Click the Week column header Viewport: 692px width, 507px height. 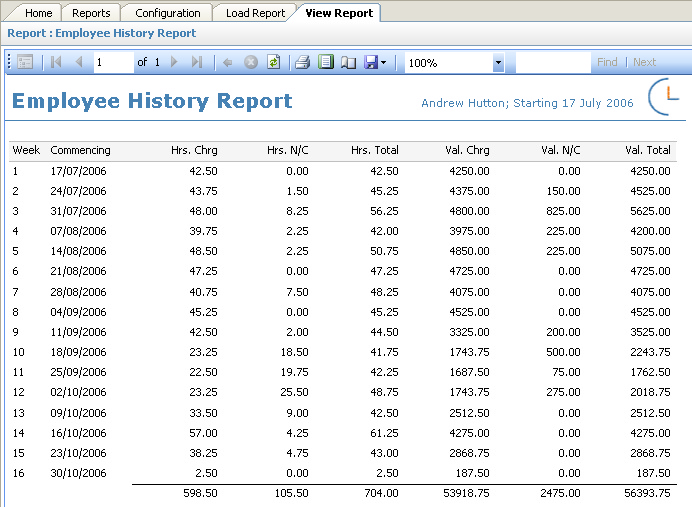pyautogui.click(x=26, y=150)
